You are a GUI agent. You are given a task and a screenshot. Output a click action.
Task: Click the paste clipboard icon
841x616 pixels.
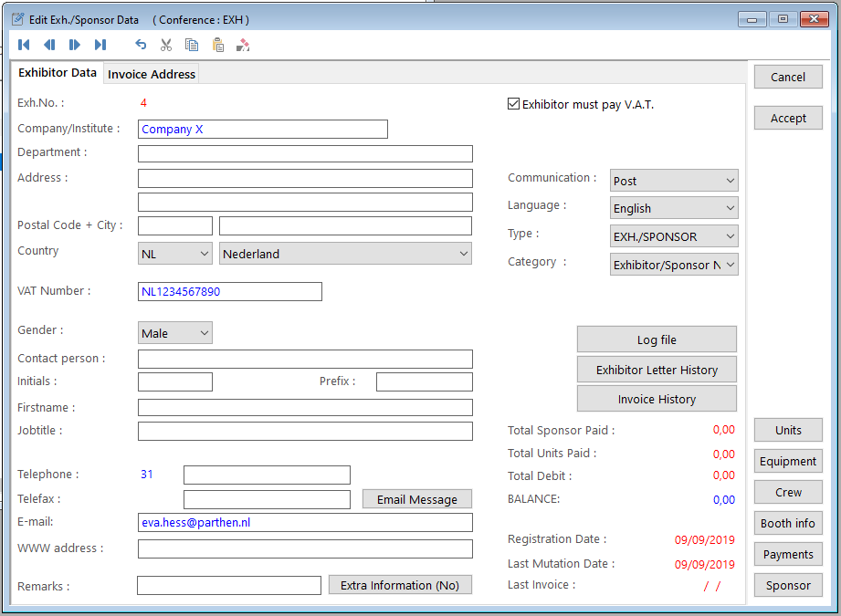[x=217, y=45]
